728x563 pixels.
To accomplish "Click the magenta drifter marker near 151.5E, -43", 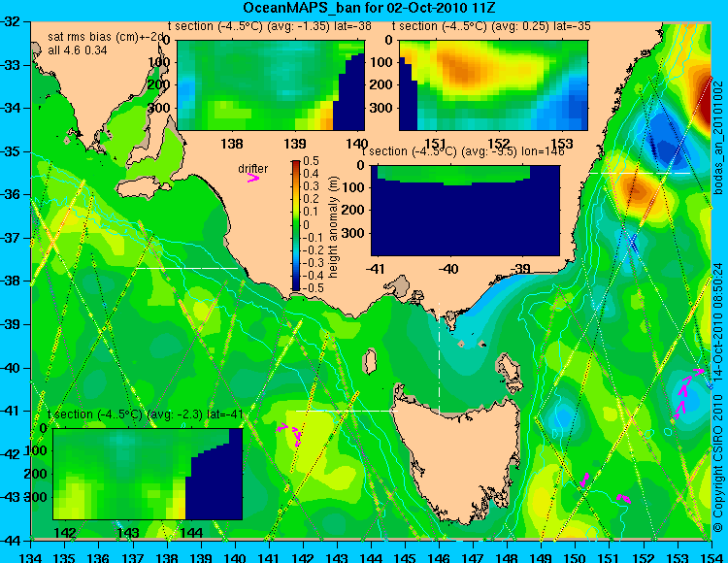I will tap(623, 499).
